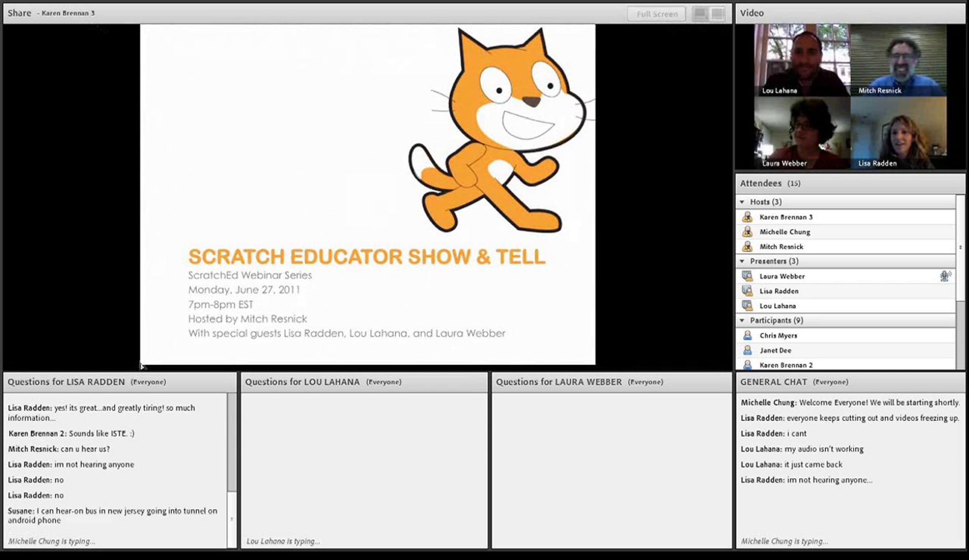This screenshot has height=560, width=969.
Task: Click the 'Monday, June 27, 2011' date text
Action: pos(244,290)
